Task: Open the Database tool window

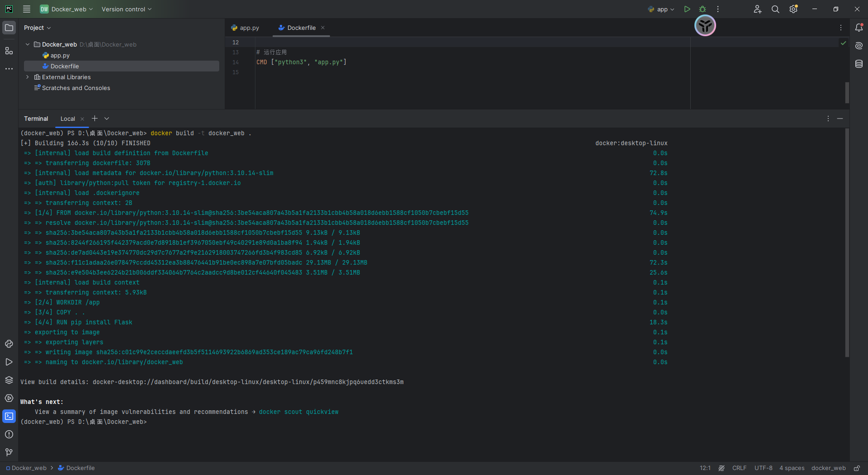Action: click(x=859, y=64)
